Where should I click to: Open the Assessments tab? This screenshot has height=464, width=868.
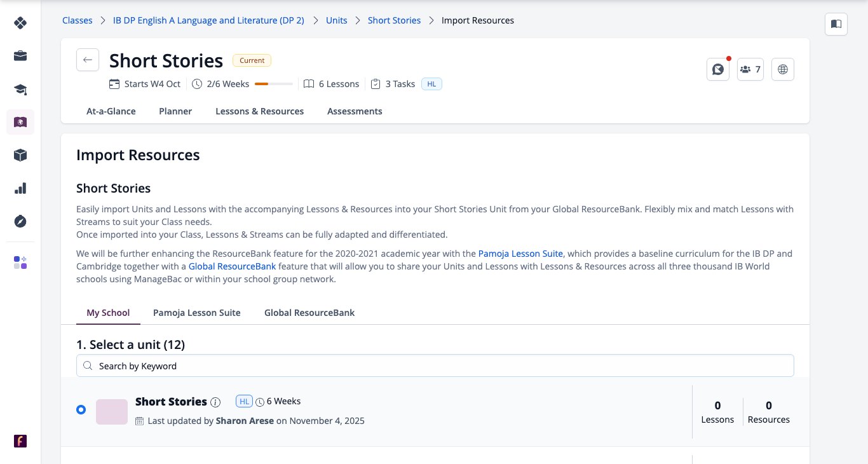point(355,111)
